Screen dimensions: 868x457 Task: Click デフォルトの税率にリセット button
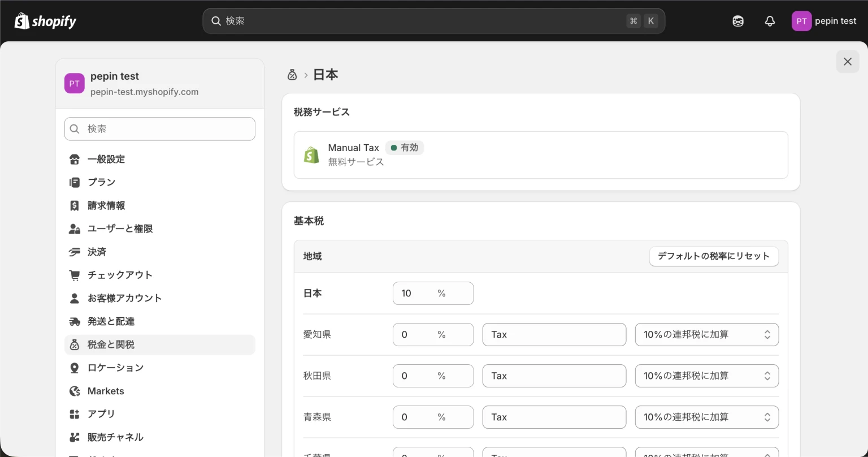[x=714, y=256]
